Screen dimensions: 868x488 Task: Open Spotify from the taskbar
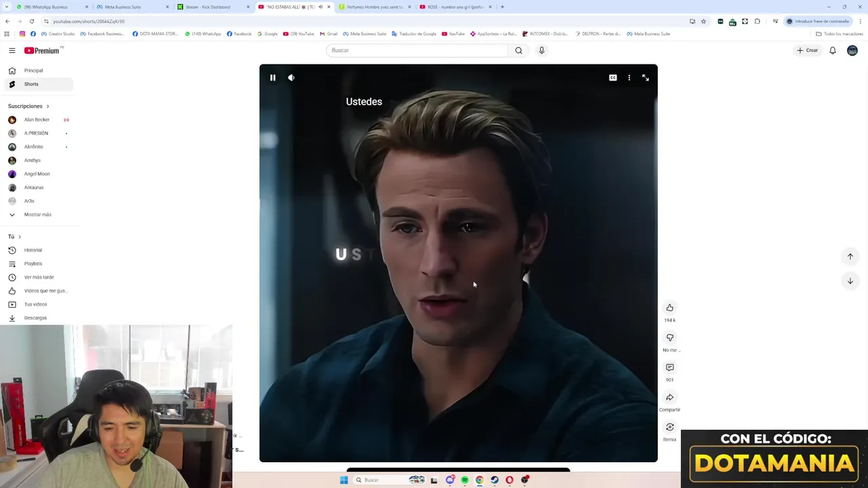465,480
